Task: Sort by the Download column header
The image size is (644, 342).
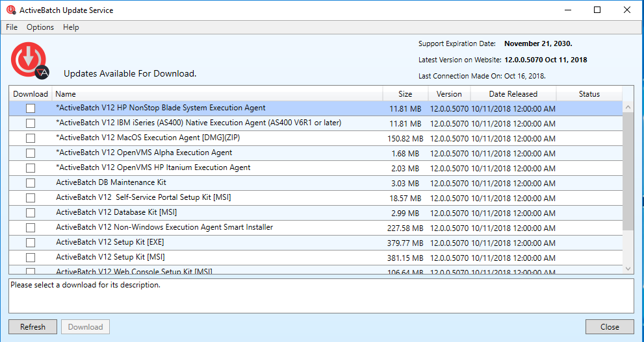Action: (x=31, y=94)
